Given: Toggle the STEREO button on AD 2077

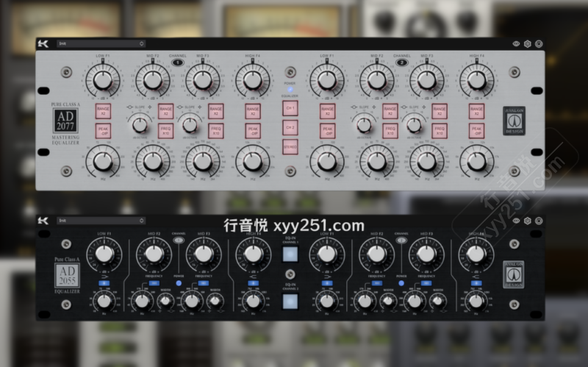Looking at the screenshot, I should pos(290,147).
